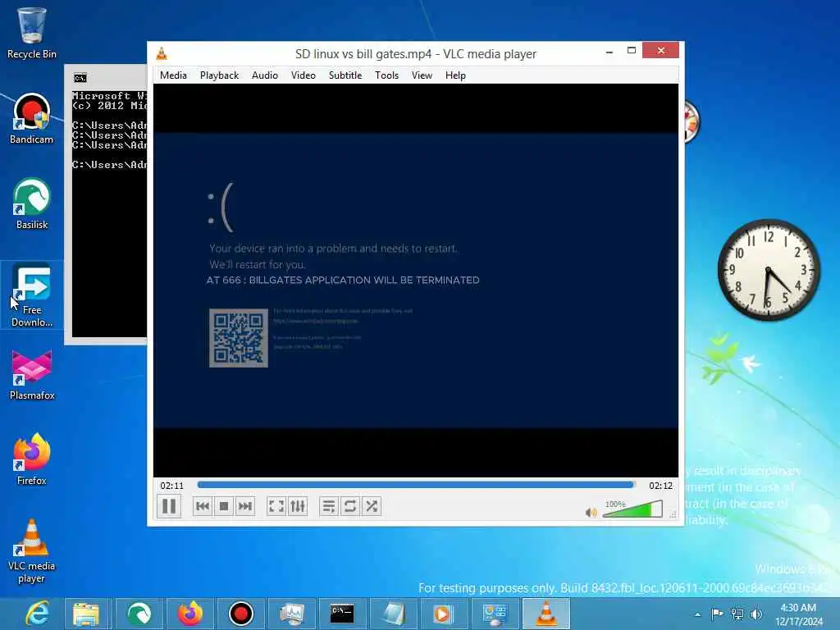
Task: Adjust the 100% volume slider
Action: coord(632,509)
